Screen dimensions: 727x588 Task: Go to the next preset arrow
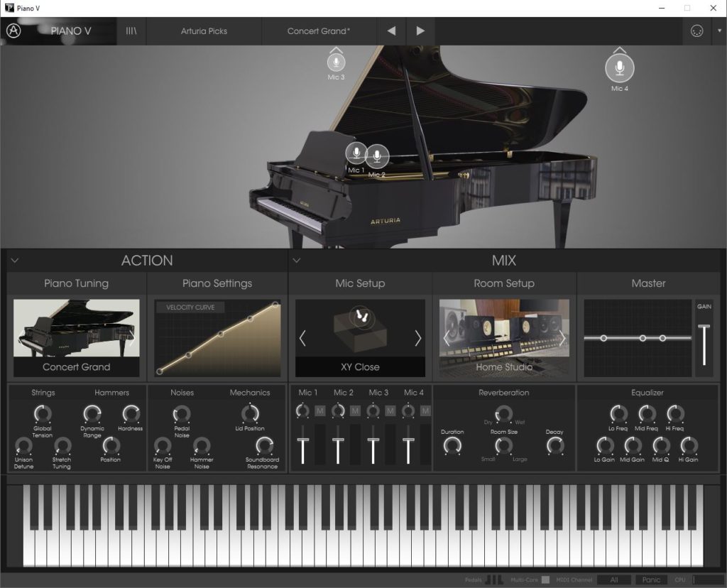point(420,31)
